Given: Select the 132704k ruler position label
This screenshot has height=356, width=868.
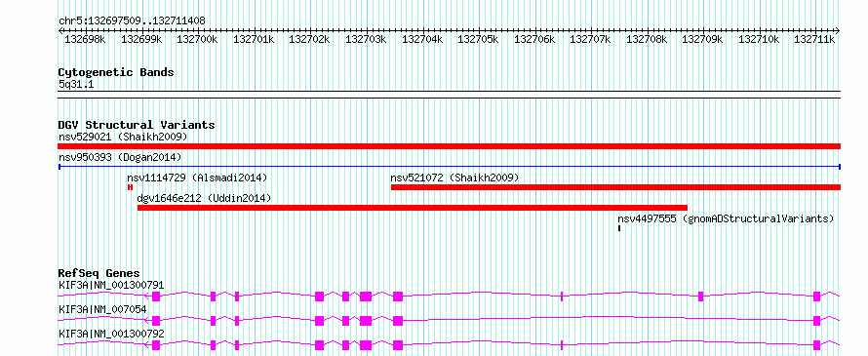Looking at the screenshot, I should 422,39.
